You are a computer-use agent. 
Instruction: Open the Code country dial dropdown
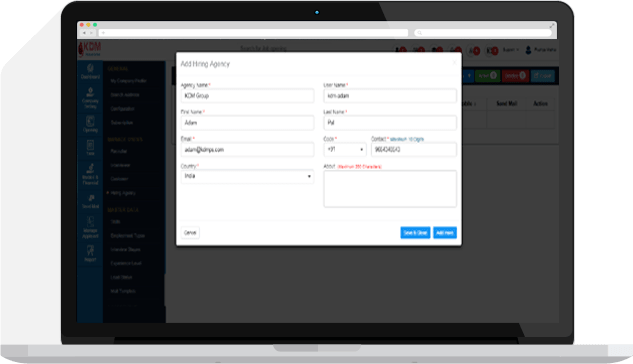[x=345, y=149]
